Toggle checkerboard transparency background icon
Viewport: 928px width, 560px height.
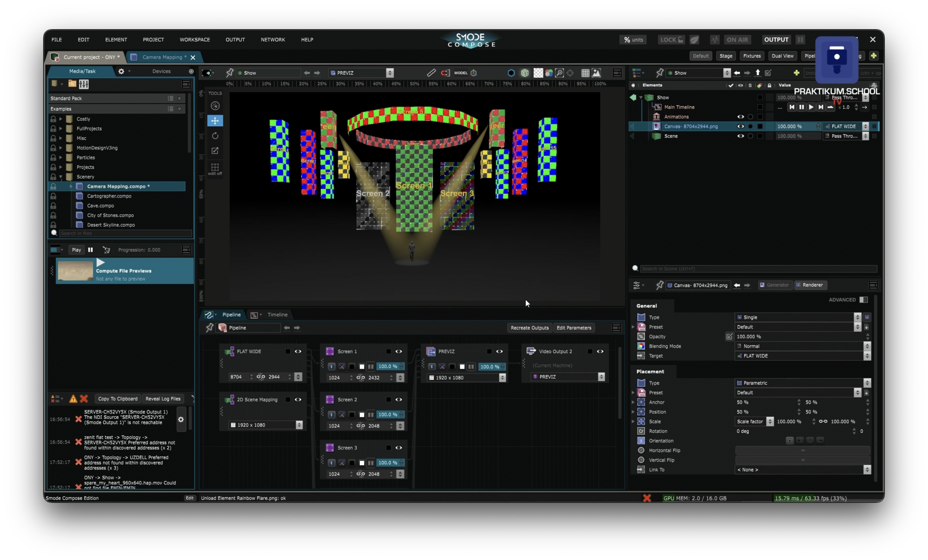tap(538, 73)
